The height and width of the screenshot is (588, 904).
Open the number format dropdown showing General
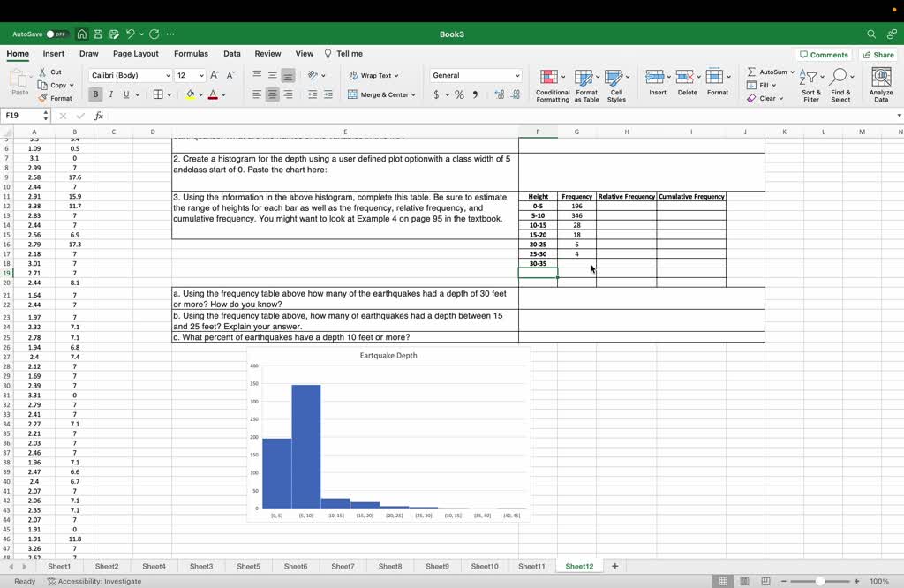click(475, 75)
